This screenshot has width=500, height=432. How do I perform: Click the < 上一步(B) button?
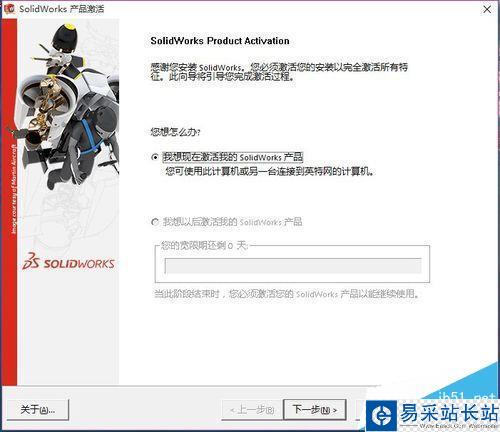pyautogui.click(x=252, y=409)
